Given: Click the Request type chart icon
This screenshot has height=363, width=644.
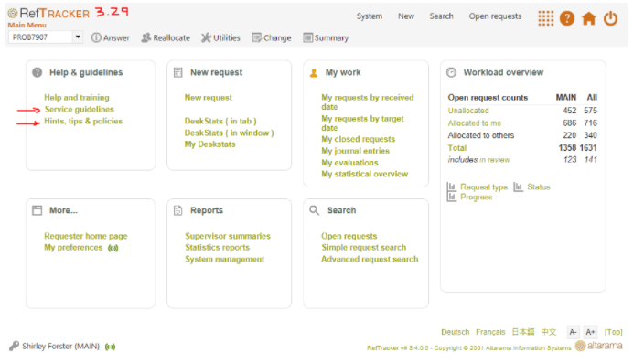Looking at the screenshot, I should [x=452, y=187].
